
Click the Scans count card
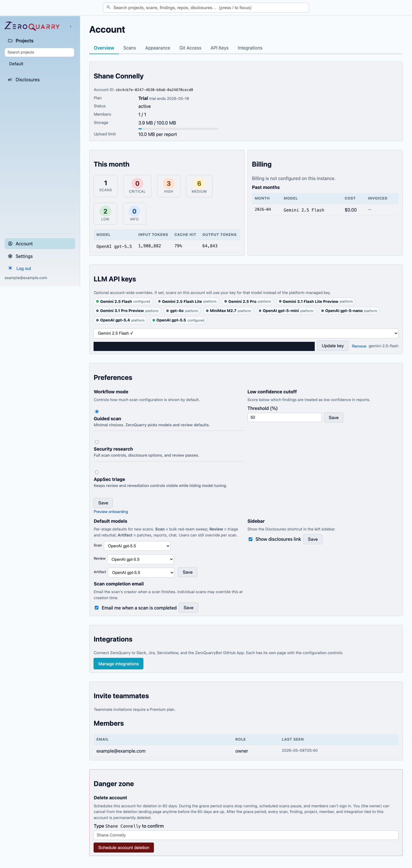tap(106, 186)
